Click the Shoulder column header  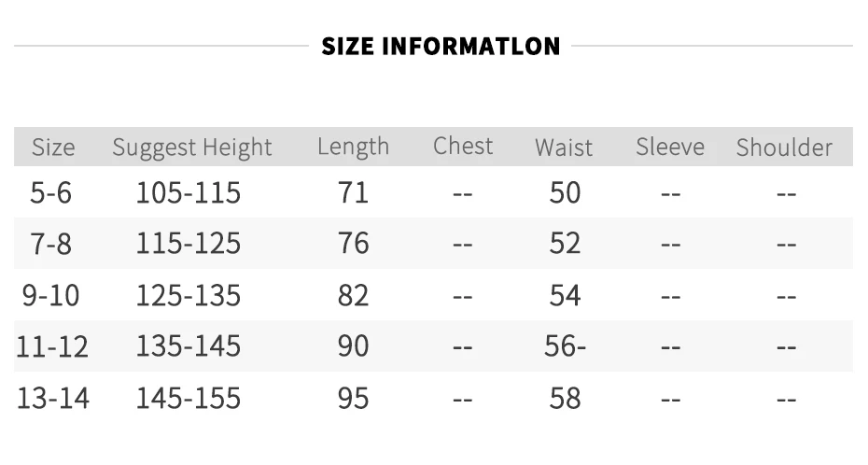tap(784, 148)
